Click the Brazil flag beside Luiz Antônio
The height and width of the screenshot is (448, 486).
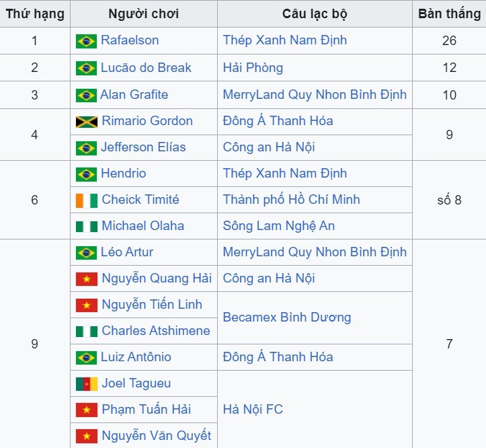86,358
